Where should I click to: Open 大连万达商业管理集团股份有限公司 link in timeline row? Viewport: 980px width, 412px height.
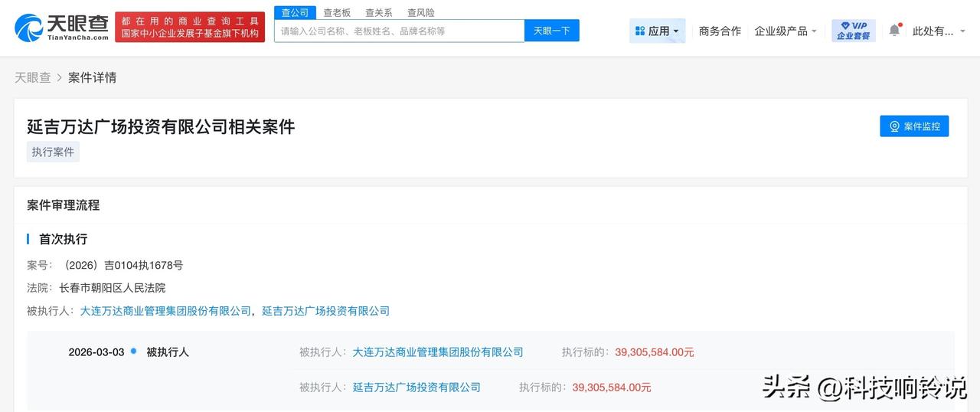[x=438, y=352]
